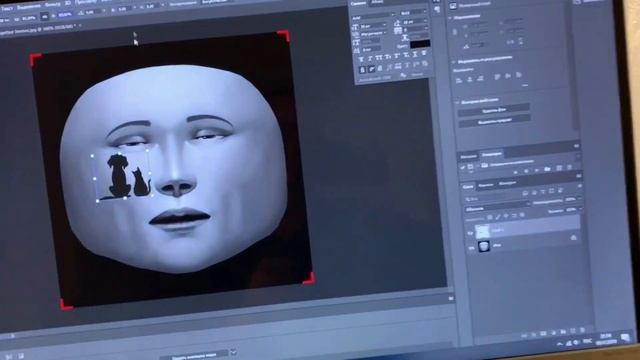
Task: Align horizontal centers in Properties panel
Action: point(470,78)
